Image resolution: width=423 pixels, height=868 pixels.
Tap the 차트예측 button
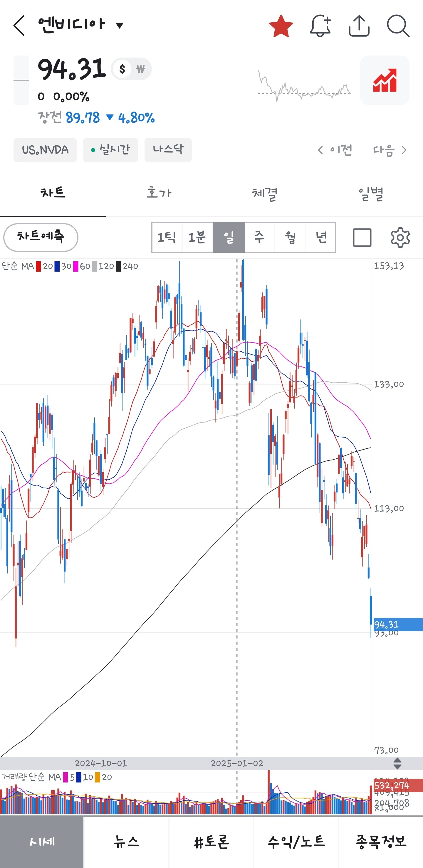coord(41,237)
